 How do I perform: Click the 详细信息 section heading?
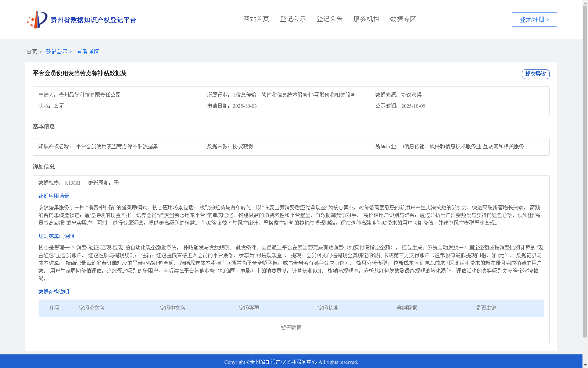point(44,167)
